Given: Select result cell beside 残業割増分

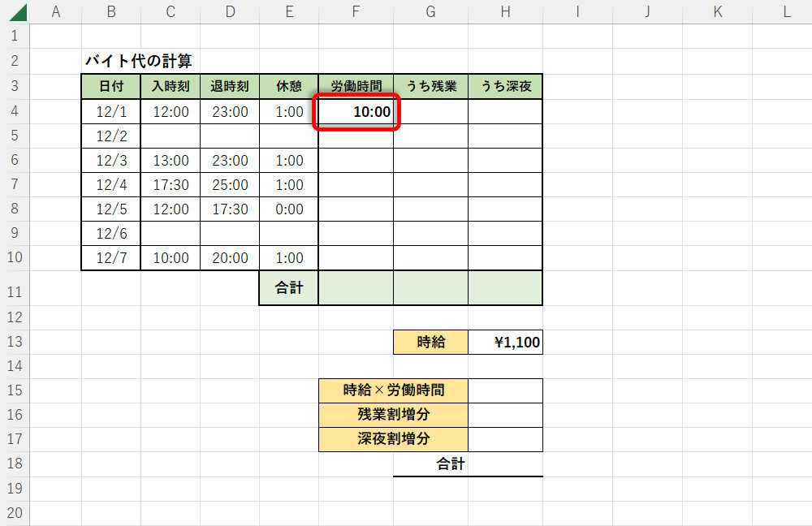Looking at the screenshot, I should pos(505,416).
